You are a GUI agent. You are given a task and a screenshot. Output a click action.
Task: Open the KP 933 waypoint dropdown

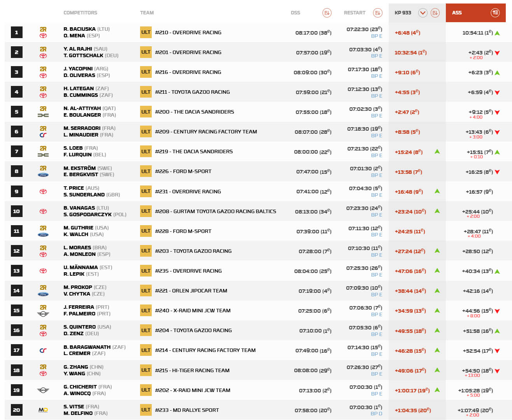coord(423,13)
